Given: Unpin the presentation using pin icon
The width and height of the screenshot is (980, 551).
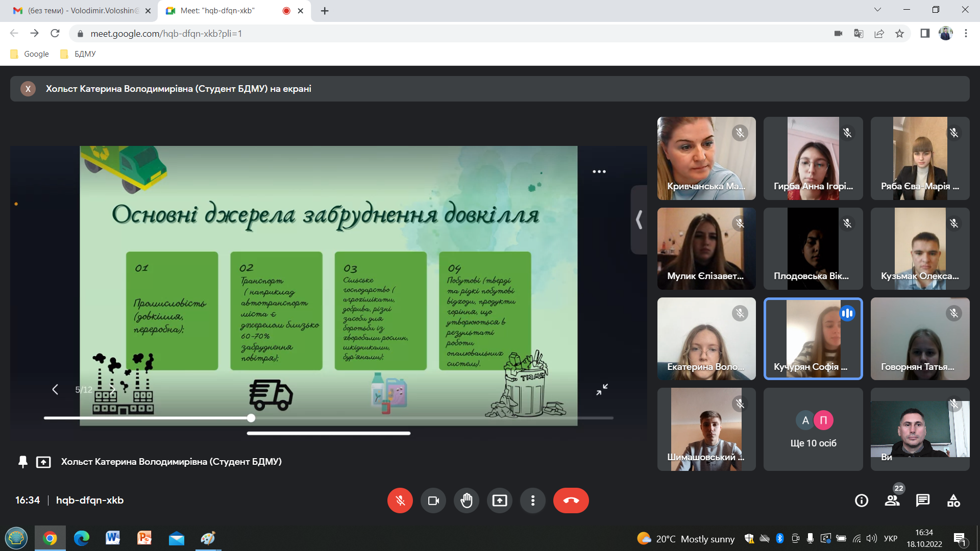Looking at the screenshot, I should (x=23, y=462).
